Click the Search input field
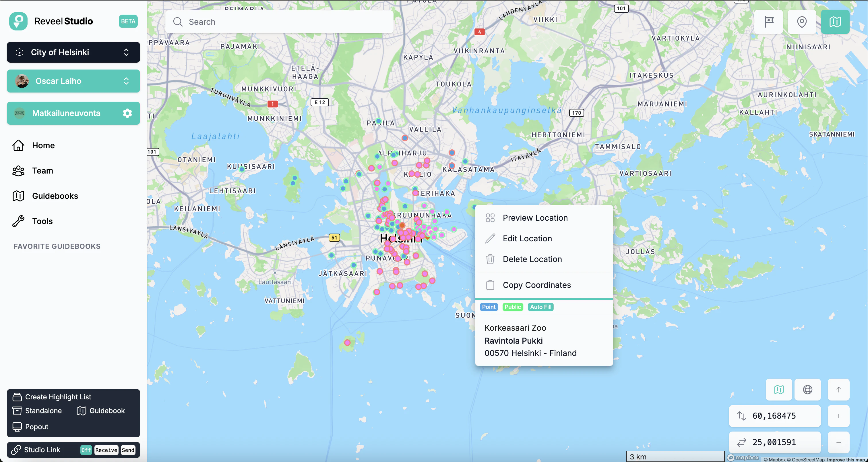 pyautogui.click(x=280, y=22)
